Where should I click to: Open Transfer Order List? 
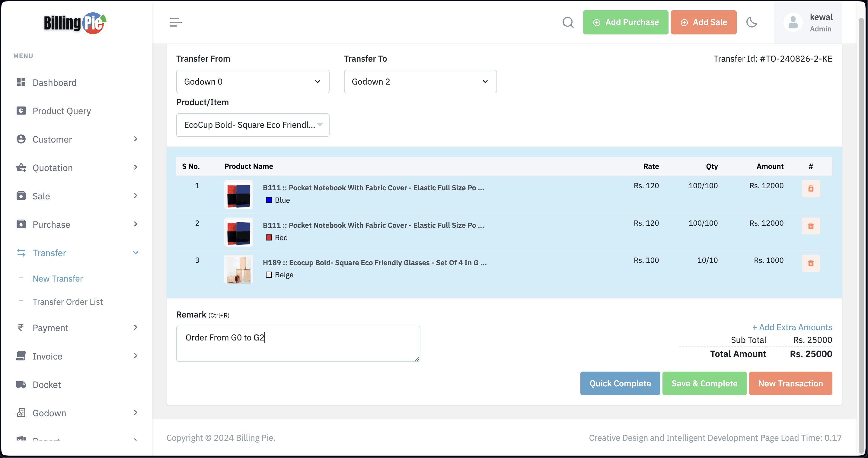[67, 302]
